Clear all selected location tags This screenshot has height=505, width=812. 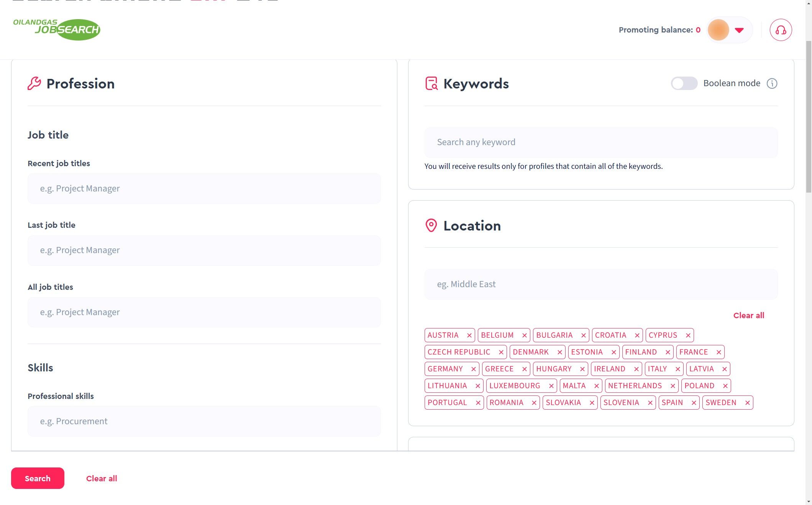[x=748, y=315]
